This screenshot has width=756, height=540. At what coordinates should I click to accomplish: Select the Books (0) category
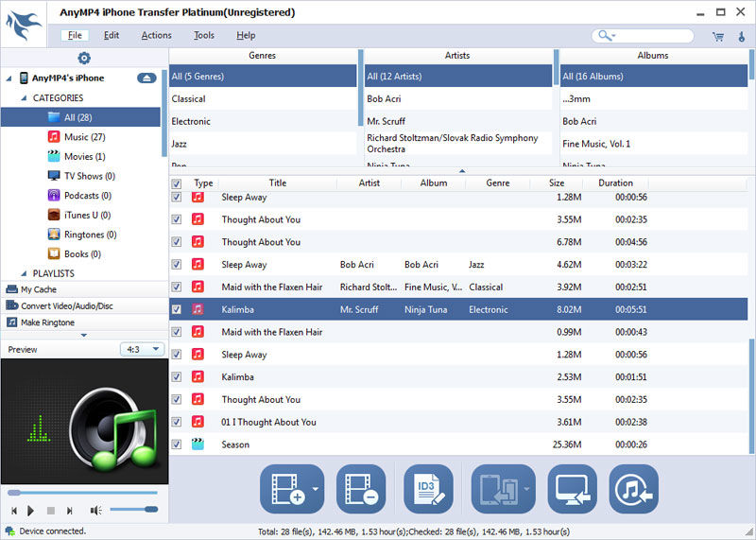click(x=80, y=253)
